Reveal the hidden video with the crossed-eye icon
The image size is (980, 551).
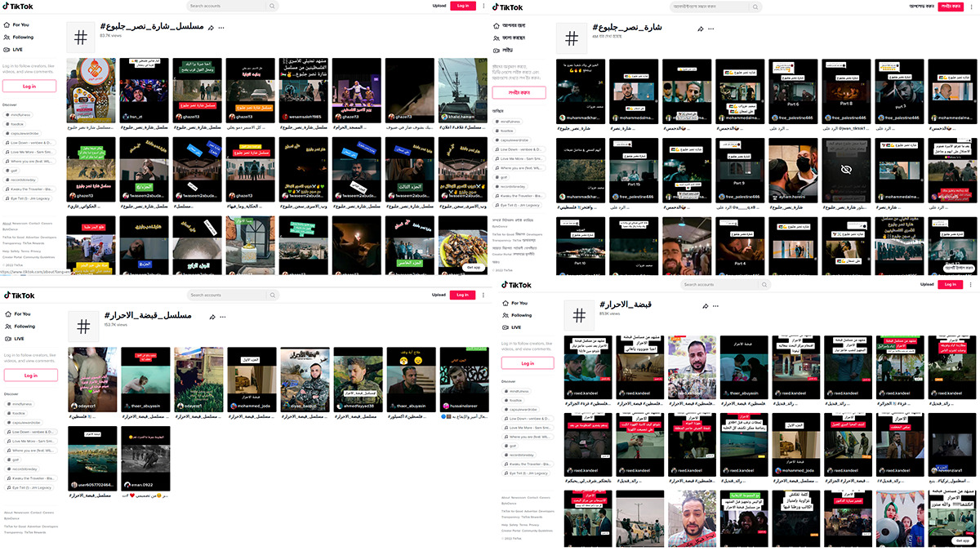(x=848, y=171)
